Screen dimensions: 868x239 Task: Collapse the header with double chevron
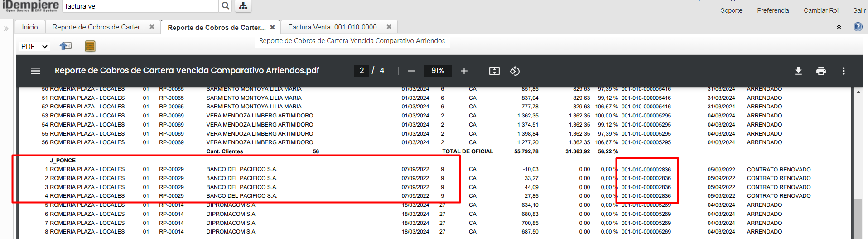839,27
